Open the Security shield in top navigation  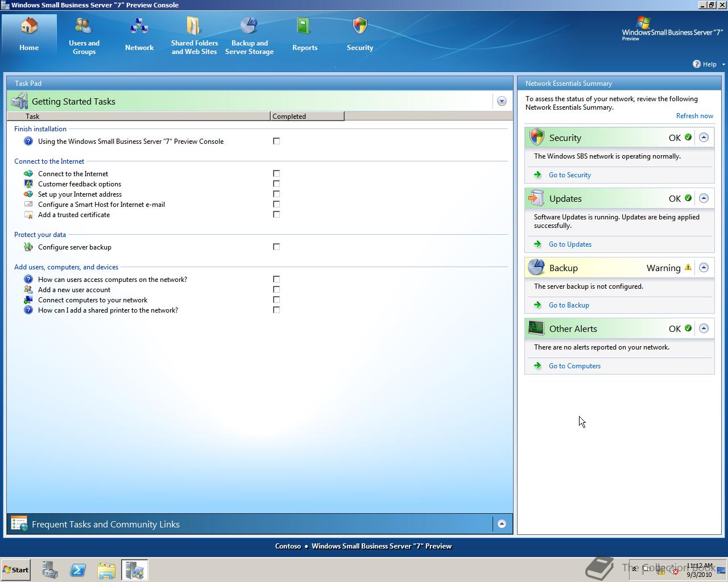[x=359, y=26]
